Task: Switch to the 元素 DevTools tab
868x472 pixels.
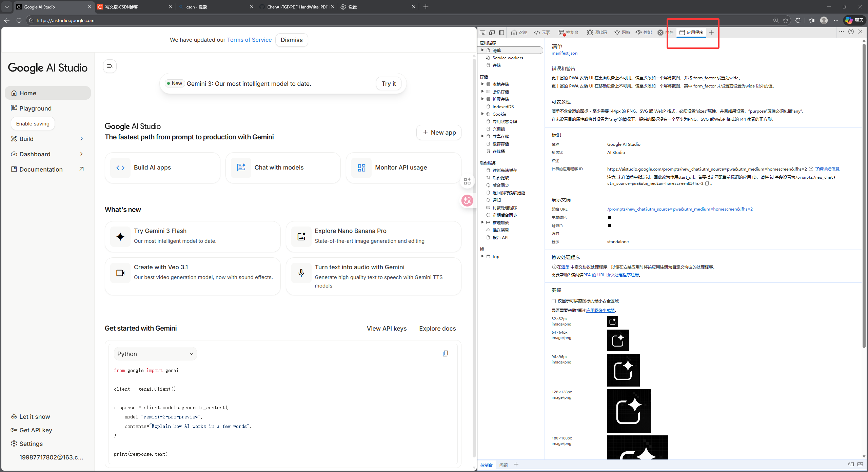Action: 542,33
